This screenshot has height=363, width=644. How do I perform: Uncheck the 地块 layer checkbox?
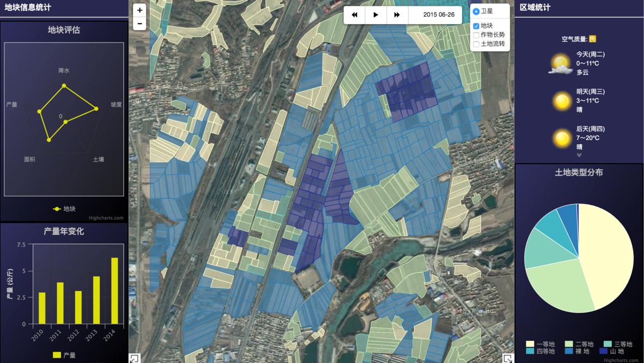(476, 26)
